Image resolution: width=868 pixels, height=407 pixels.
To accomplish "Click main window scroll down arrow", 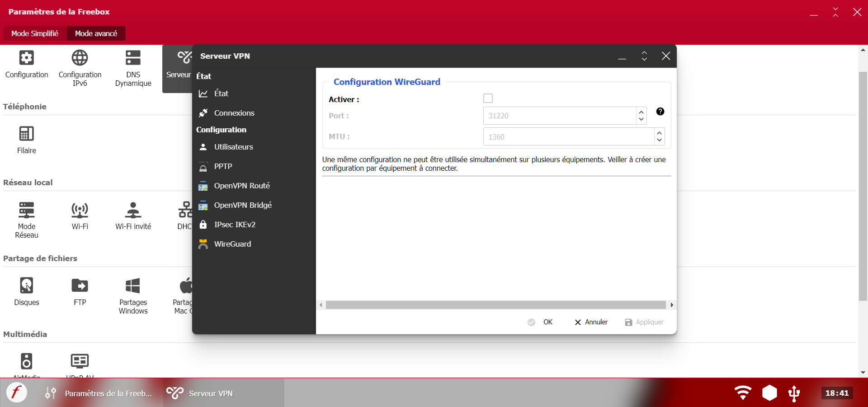I will [x=863, y=373].
